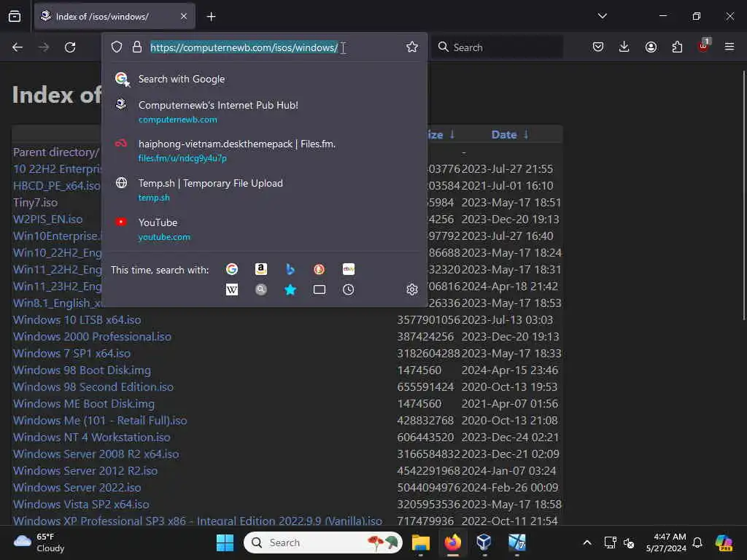747x560 pixels.
Task: Download Windows NT 4 Workstation.iso
Action: pyautogui.click(x=91, y=437)
